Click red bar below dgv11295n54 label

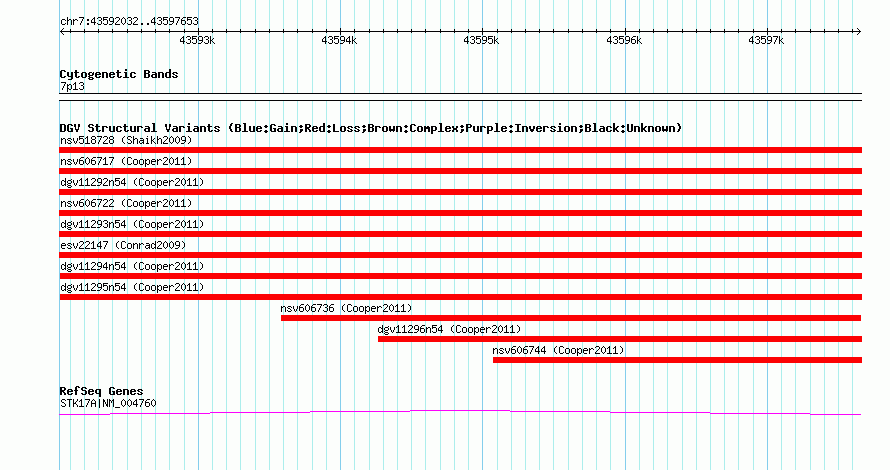pyautogui.click(x=460, y=297)
